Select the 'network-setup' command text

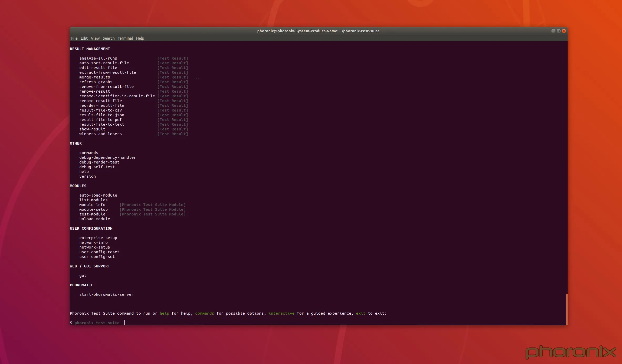click(x=95, y=247)
